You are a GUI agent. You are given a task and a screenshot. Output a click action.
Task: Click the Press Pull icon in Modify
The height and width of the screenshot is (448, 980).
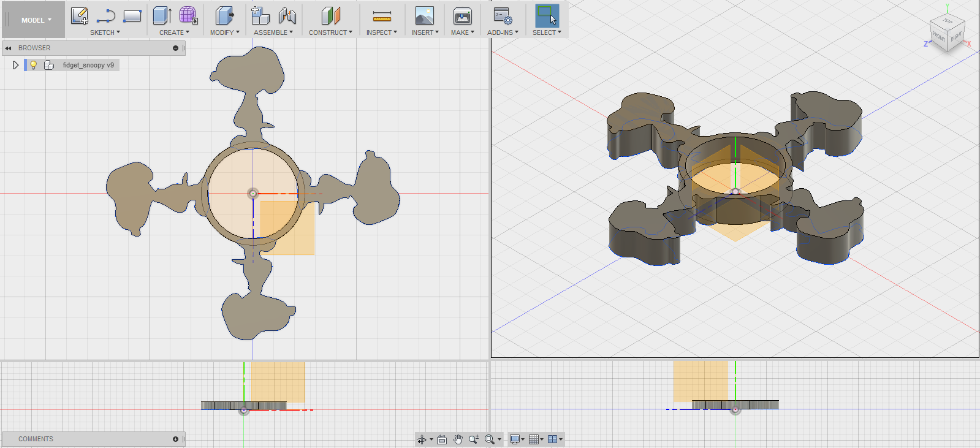pyautogui.click(x=224, y=16)
